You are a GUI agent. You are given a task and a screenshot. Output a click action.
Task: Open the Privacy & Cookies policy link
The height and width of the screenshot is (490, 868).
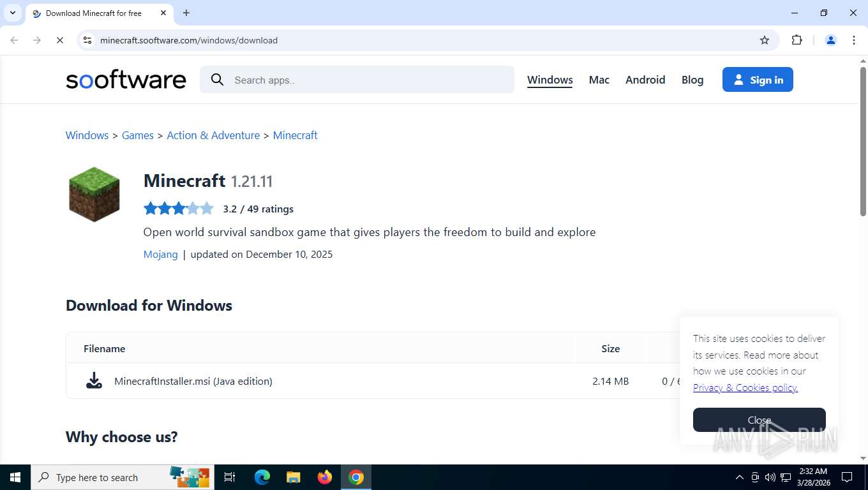745,387
